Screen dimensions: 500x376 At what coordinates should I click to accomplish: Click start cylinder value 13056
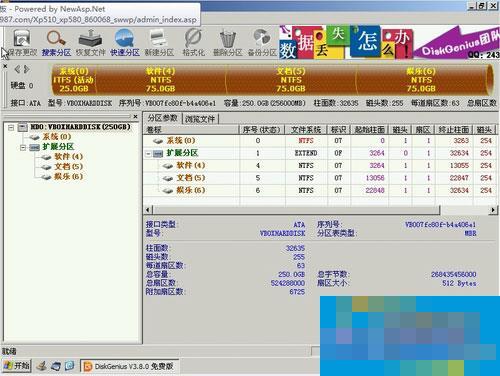[x=375, y=178]
